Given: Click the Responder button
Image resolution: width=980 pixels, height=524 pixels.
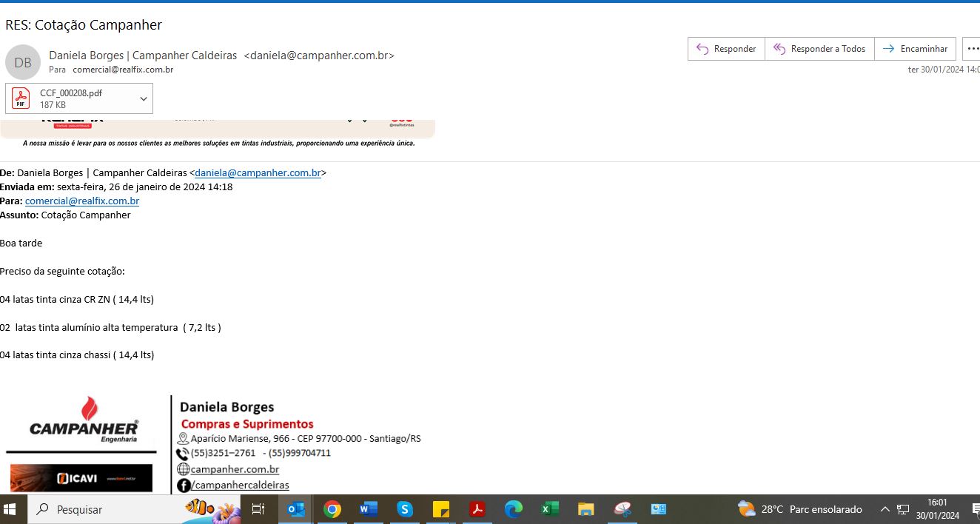Looking at the screenshot, I should click(726, 49).
